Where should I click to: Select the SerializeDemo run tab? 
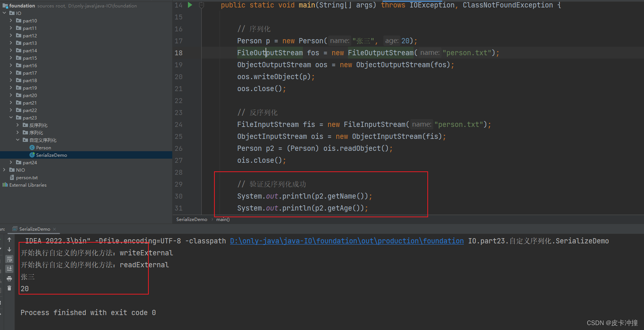click(x=34, y=229)
